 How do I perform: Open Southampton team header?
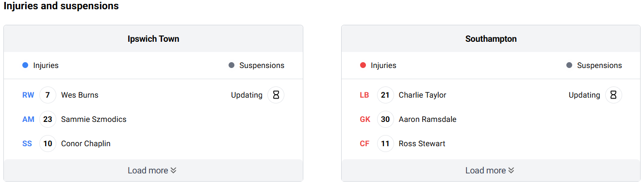491,39
